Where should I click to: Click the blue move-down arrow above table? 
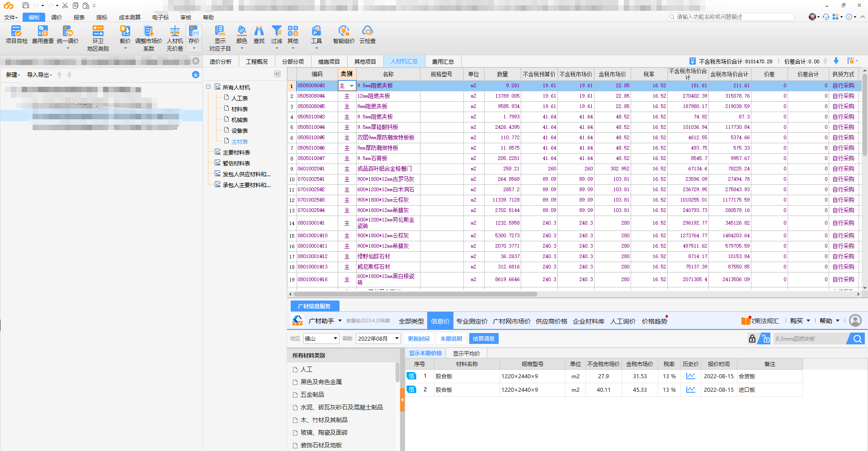click(836, 61)
